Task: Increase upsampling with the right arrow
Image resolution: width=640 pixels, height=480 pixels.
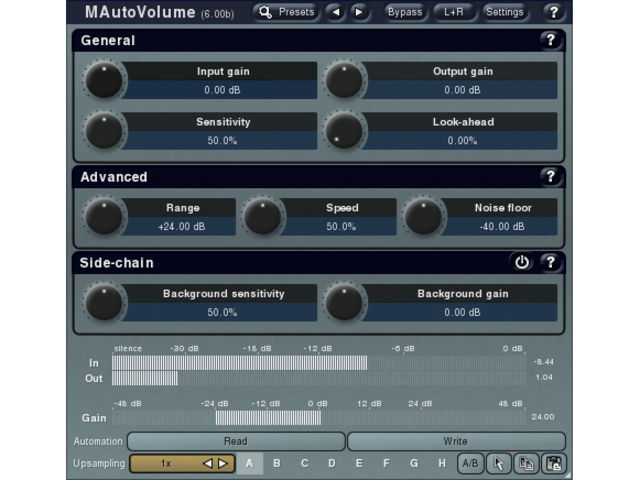Action: (223, 463)
